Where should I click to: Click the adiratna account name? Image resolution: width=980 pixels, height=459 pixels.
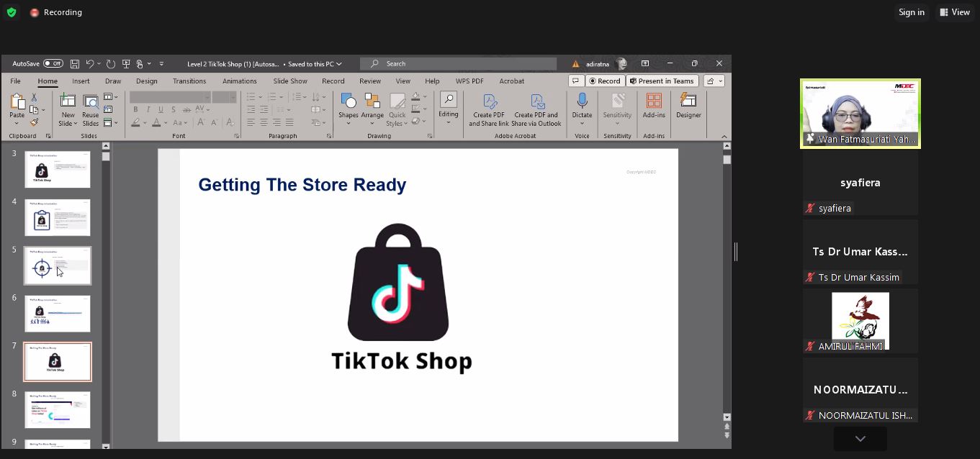click(x=598, y=64)
